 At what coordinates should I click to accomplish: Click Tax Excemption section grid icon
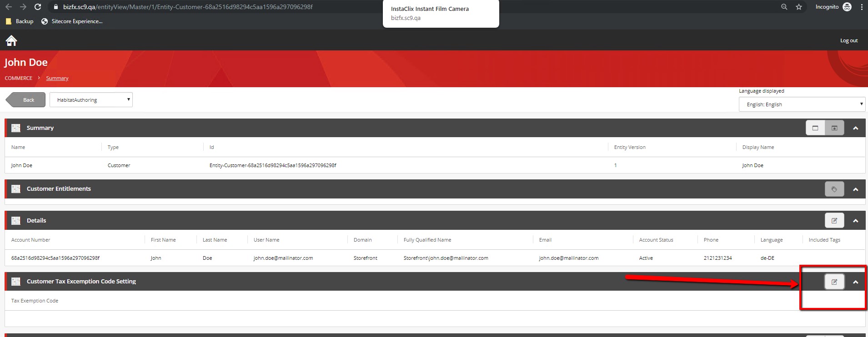coord(16,282)
